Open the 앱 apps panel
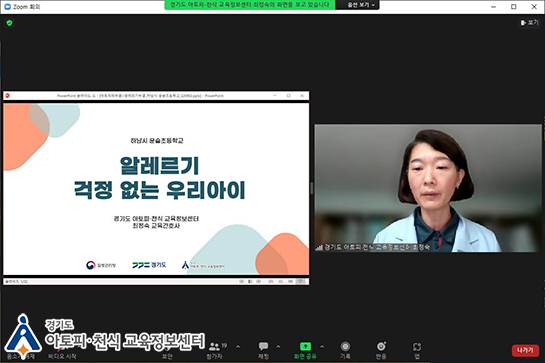Viewport: 545px width, 363px height. [417, 350]
